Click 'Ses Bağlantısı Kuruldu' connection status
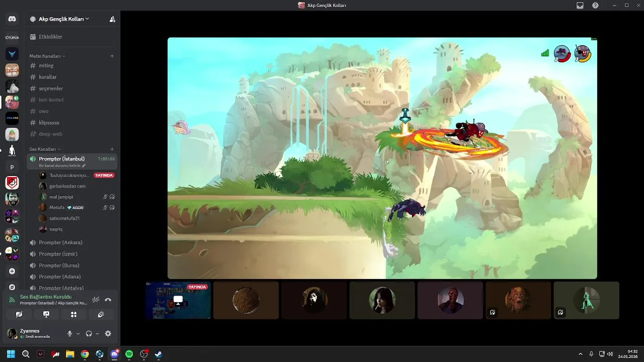The image size is (644, 362). (46, 297)
